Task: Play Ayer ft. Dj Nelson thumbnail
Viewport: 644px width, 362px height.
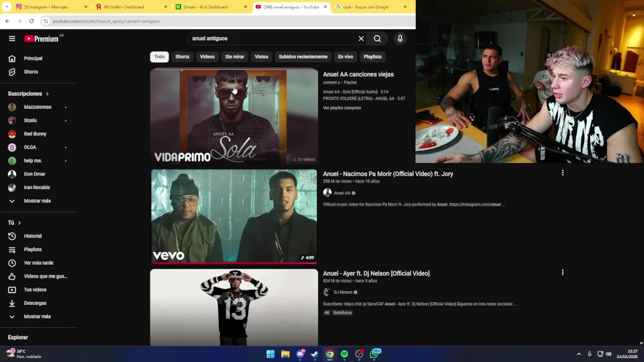Action: pos(234,307)
